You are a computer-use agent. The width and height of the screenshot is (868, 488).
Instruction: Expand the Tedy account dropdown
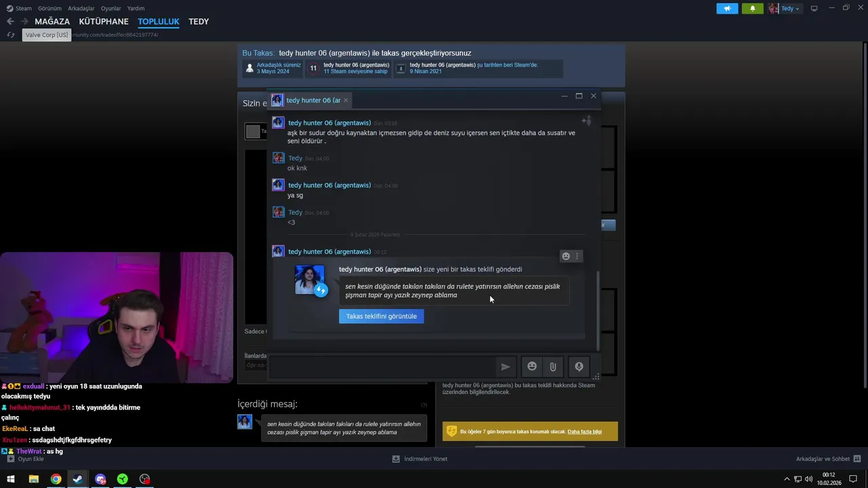coord(784,9)
